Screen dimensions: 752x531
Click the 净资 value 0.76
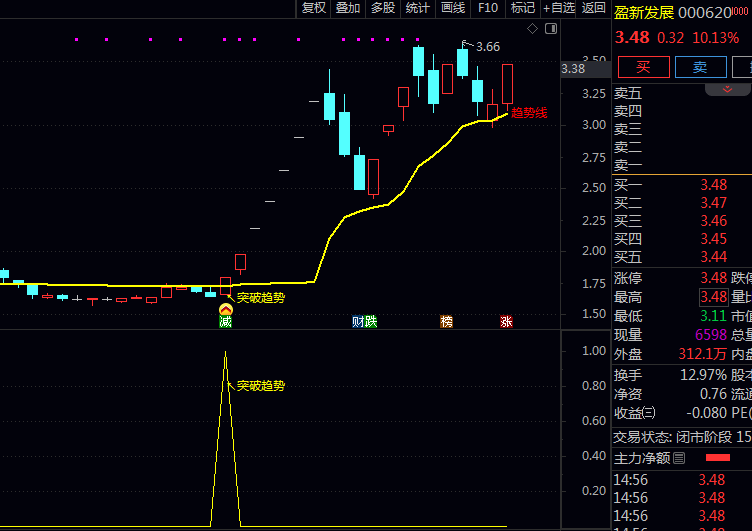click(713, 394)
